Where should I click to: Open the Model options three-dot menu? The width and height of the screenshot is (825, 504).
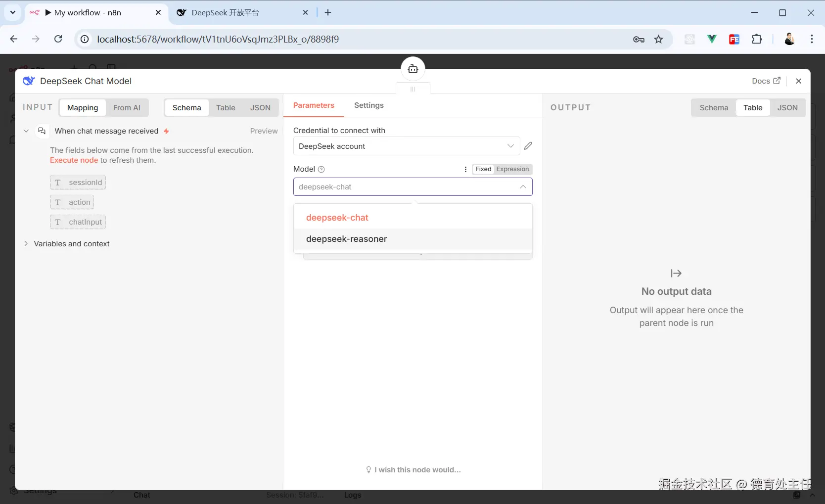coord(465,169)
